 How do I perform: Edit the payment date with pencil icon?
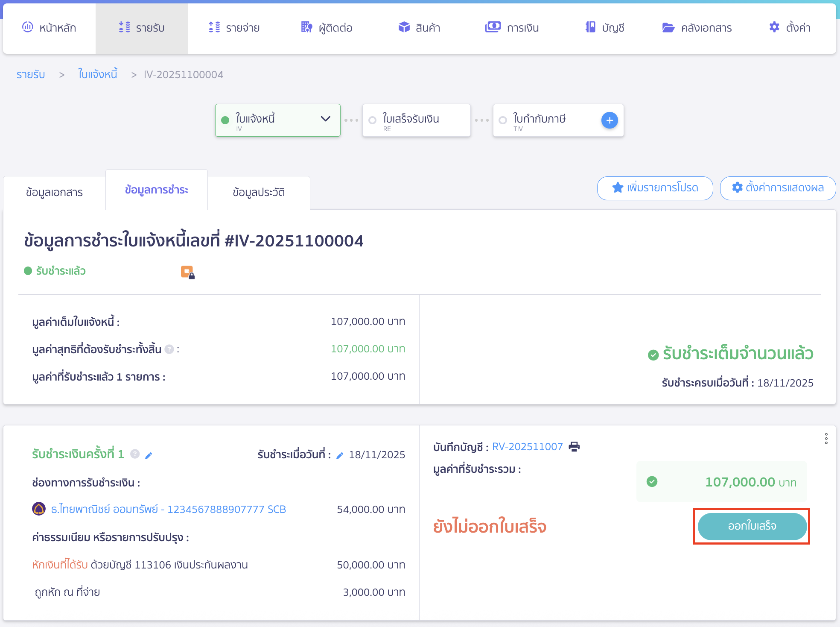click(340, 455)
